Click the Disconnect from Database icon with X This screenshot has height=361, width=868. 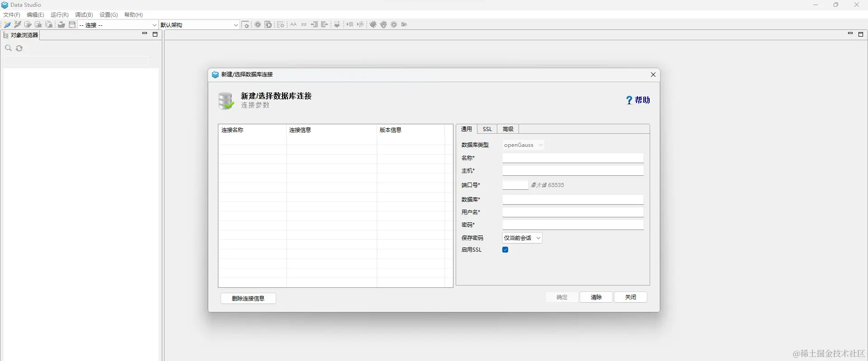pyautogui.click(x=38, y=25)
